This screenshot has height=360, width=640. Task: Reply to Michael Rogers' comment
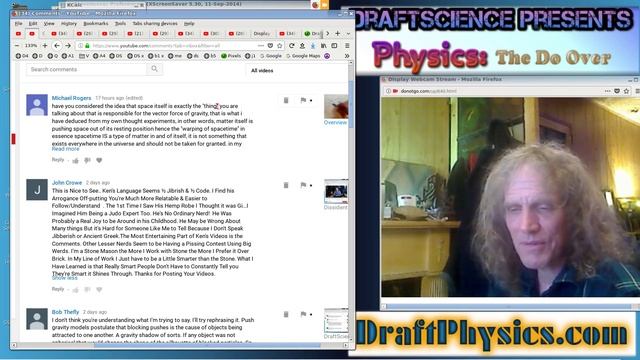click(x=58, y=160)
